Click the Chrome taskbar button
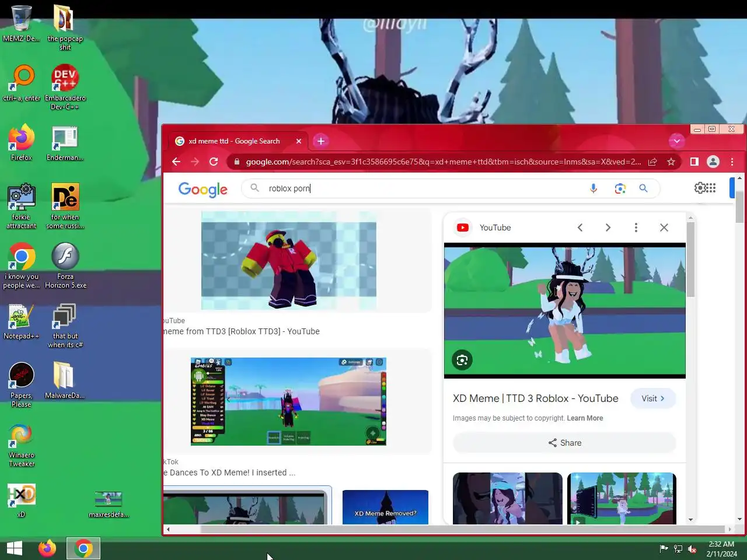Image resolution: width=747 pixels, height=560 pixels. tap(83, 548)
